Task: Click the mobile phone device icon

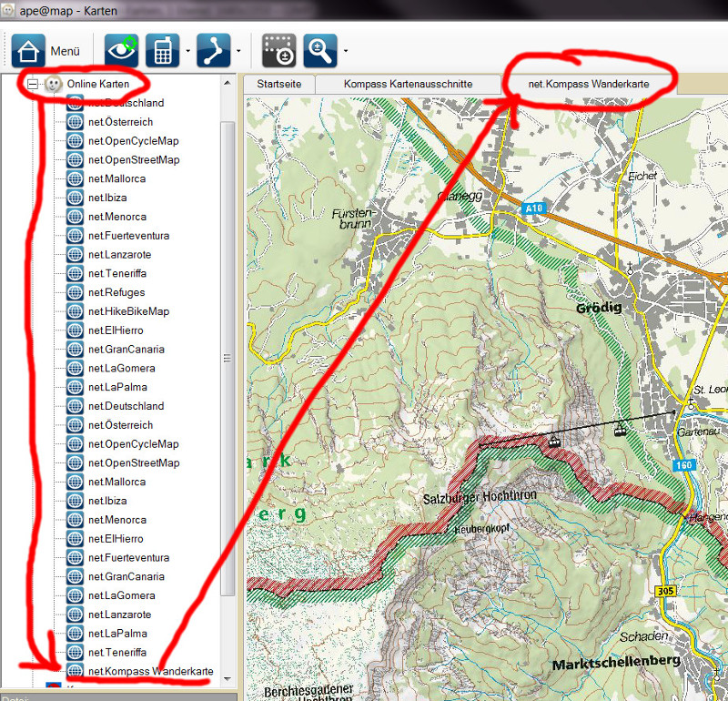Action: pos(163,51)
